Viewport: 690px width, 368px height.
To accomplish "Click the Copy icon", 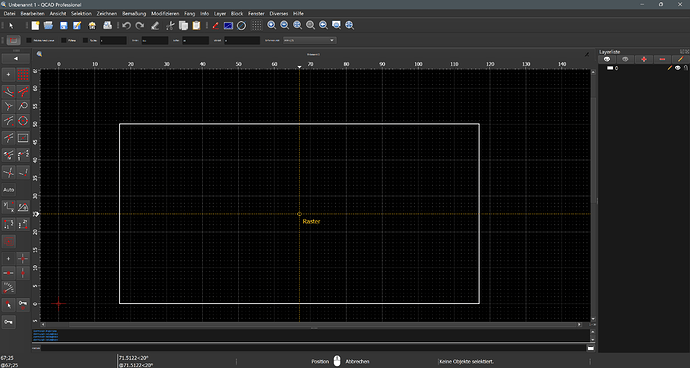I will coord(183,26).
